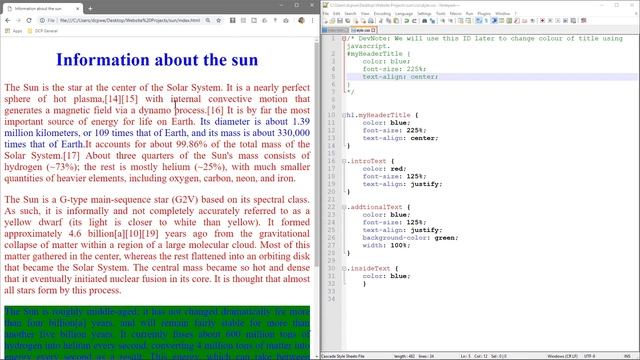The image size is (640, 360).
Task: Close the Chrome tab 'Information about the sun'
Action: click(x=78, y=8)
